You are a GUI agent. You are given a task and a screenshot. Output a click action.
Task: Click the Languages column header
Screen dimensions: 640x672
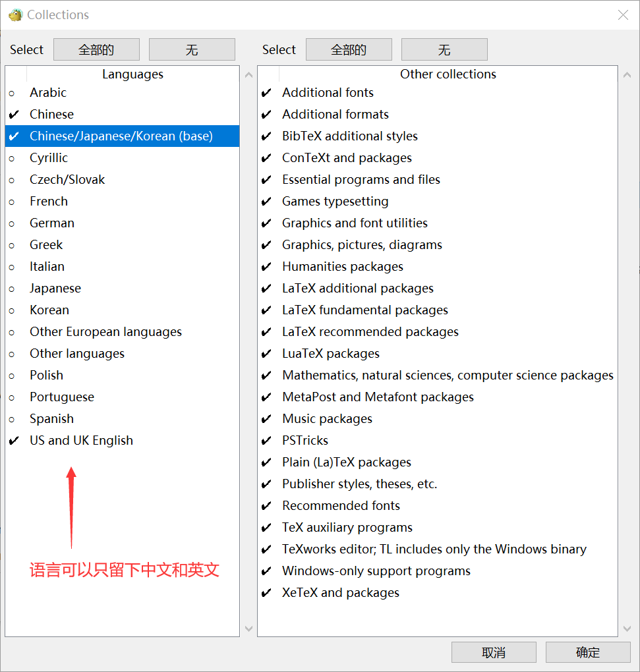click(x=133, y=74)
